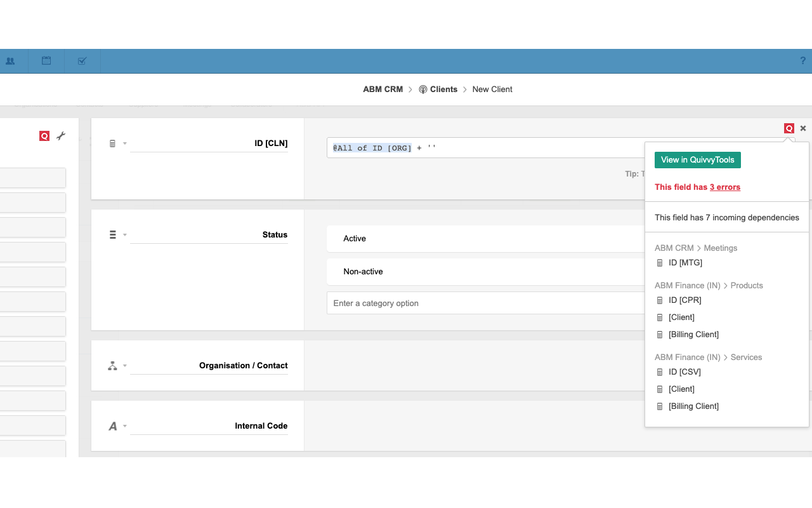The height and width of the screenshot is (508, 812).
Task: Edit the Organisation / Contact field label
Action: 209,366
